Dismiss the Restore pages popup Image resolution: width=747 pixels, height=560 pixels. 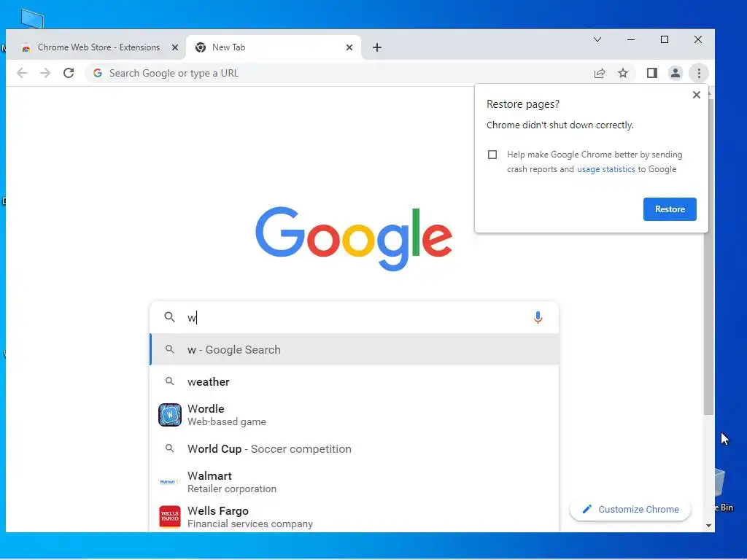point(697,95)
